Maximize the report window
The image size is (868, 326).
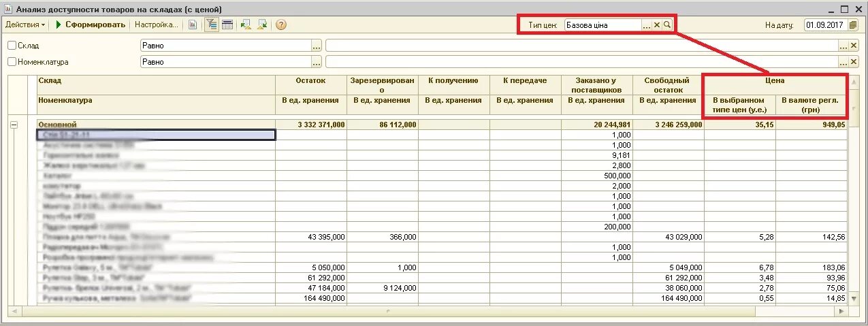pyautogui.click(x=844, y=10)
